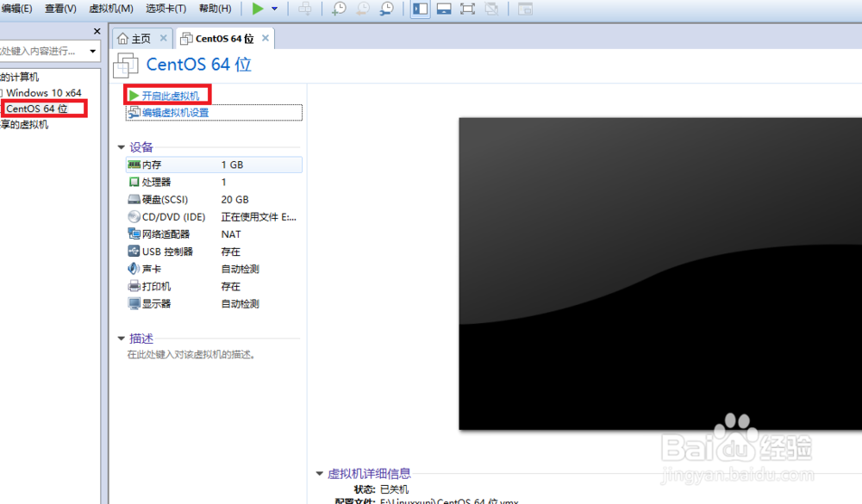
Task: Close the 主页 tab
Action: 163,38
